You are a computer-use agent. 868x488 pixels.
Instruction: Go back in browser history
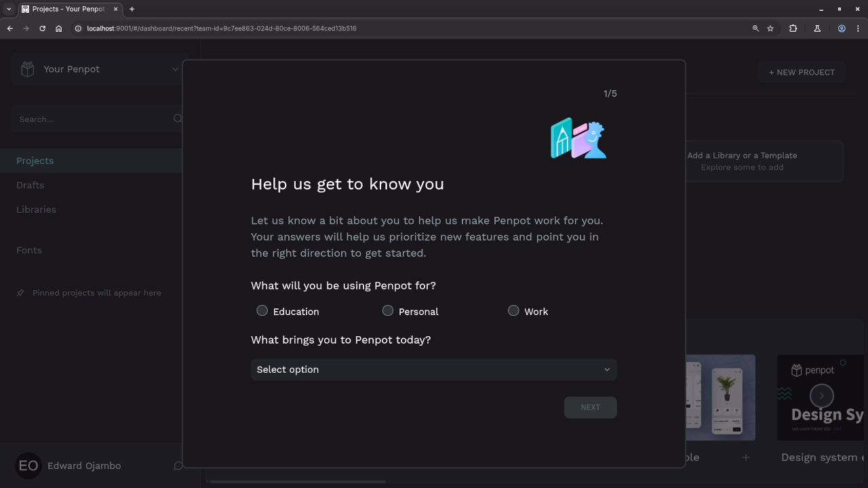9,28
